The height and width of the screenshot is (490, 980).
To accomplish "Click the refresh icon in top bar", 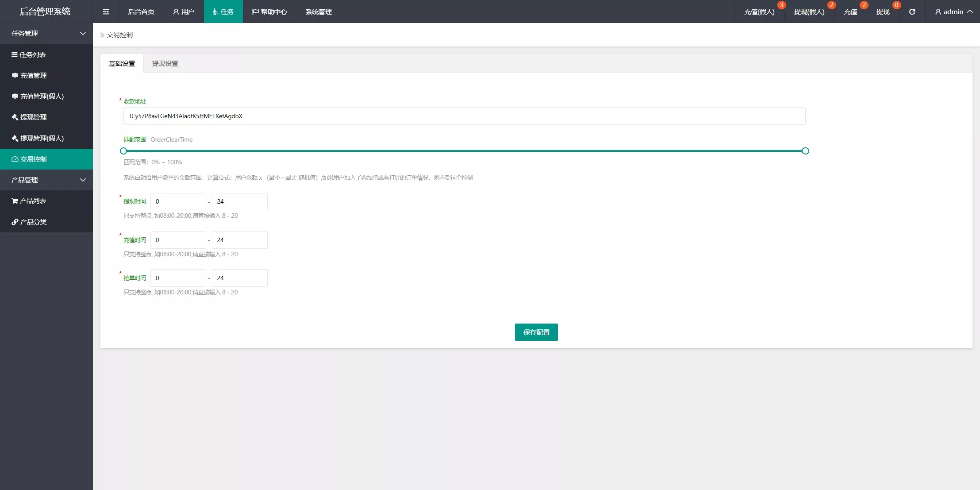I will click(x=912, y=12).
